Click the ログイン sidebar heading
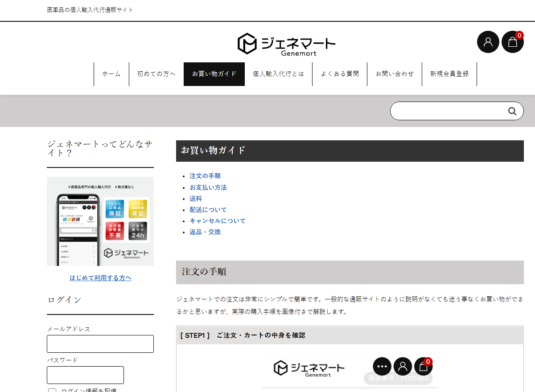The width and height of the screenshot is (535, 392). click(x=65, y=300)
